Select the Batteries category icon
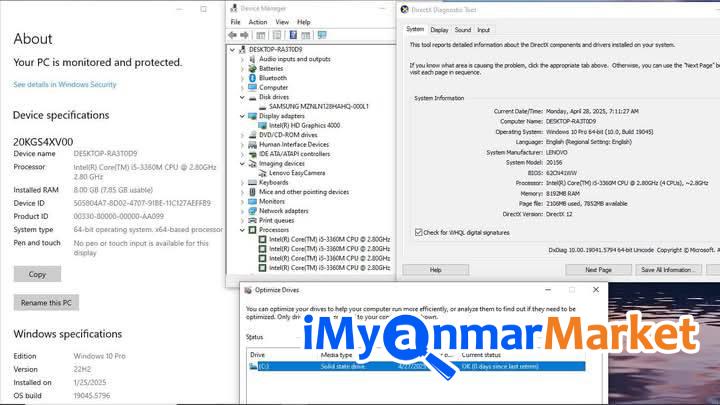Viewport: 720px width, 405px height. pos(252,68)
